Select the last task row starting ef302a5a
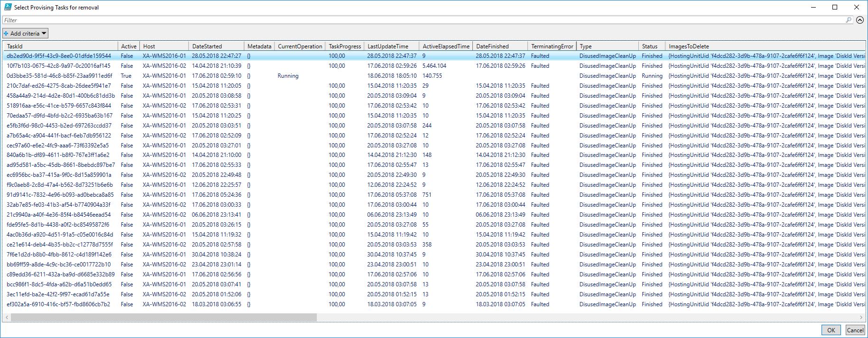This screenshot has height=338, width=868. [x=58, y=304]
